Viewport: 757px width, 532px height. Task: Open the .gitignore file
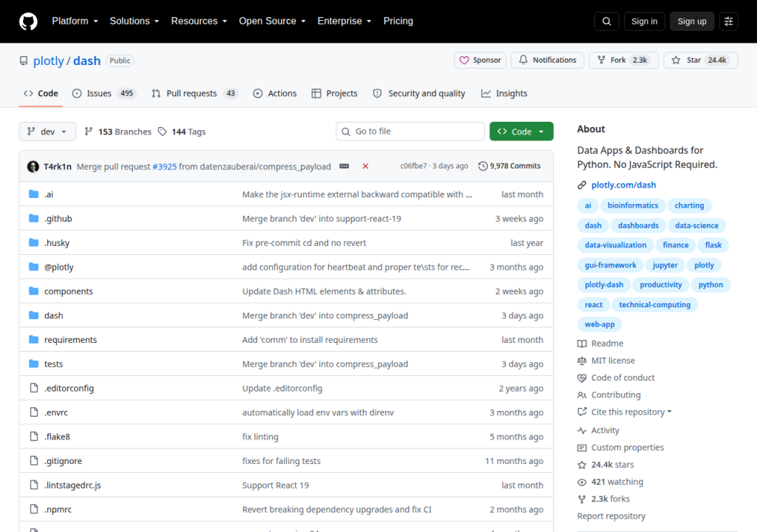[x=64, y=461]
